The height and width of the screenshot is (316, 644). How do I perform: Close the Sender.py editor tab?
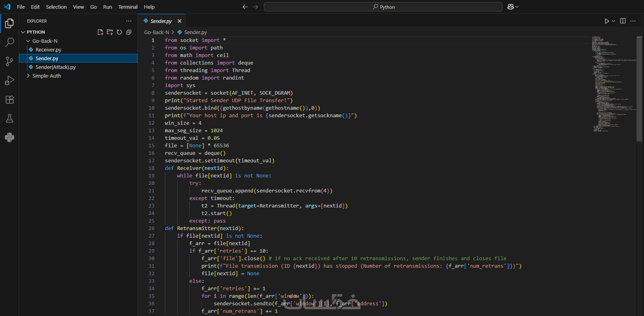coord(180,21)
